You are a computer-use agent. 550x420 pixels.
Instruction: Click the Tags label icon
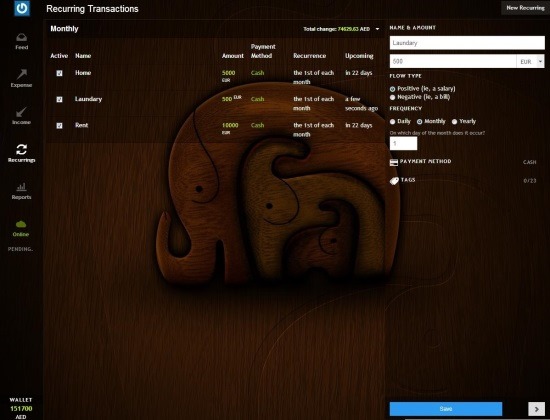click(394, 181)
